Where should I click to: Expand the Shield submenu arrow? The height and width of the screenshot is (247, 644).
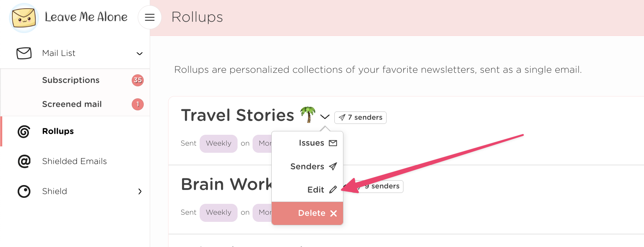coord(140,191)
